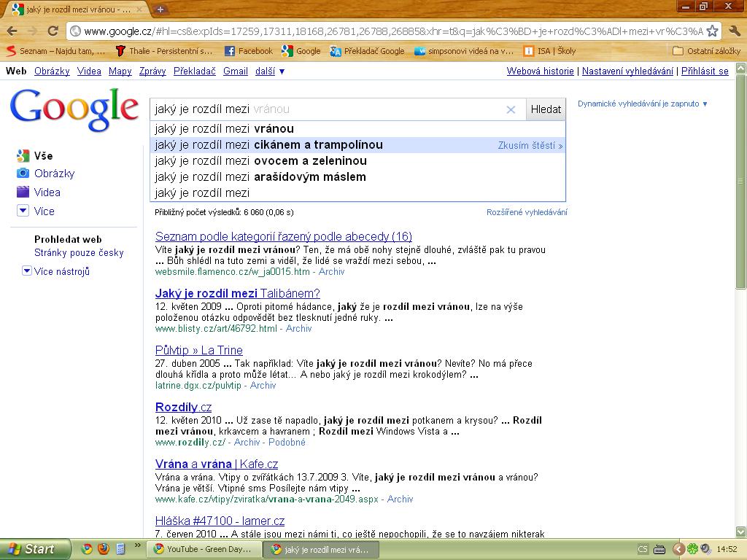Choose suggestion 'cikánem a trampolínou'
Screen dimensions: 747x560
tap(318, 145)
